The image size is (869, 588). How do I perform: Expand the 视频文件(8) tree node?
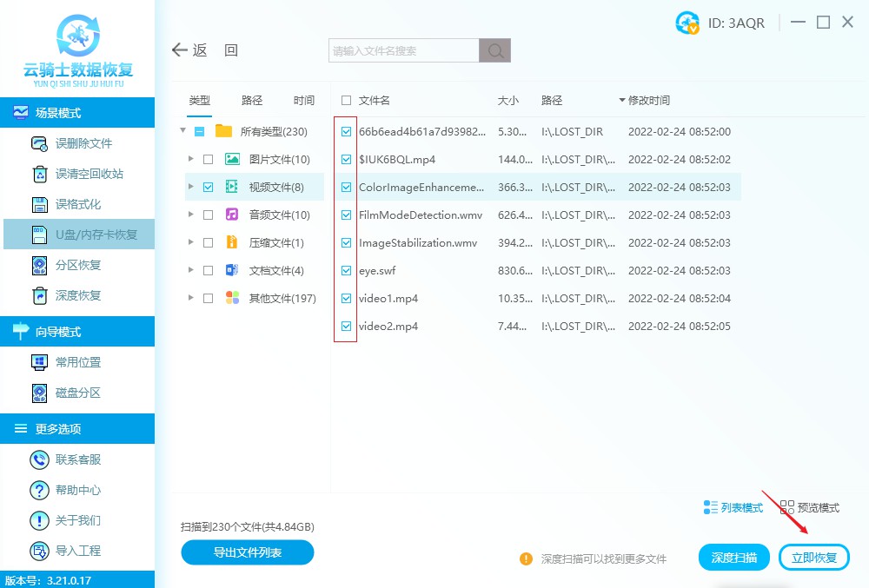pyautogui.click(x=190, y=187)
